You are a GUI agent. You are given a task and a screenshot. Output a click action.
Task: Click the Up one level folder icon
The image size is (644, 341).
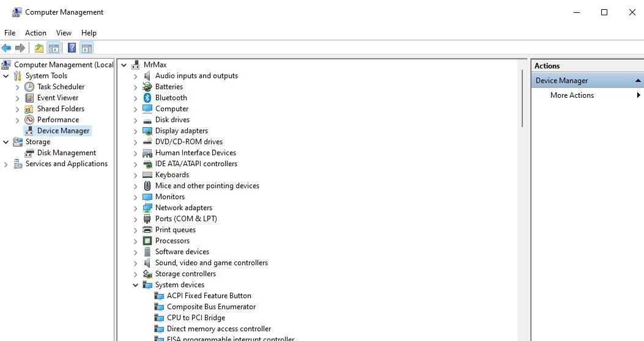pyautogui.click(x=39, y=48)
